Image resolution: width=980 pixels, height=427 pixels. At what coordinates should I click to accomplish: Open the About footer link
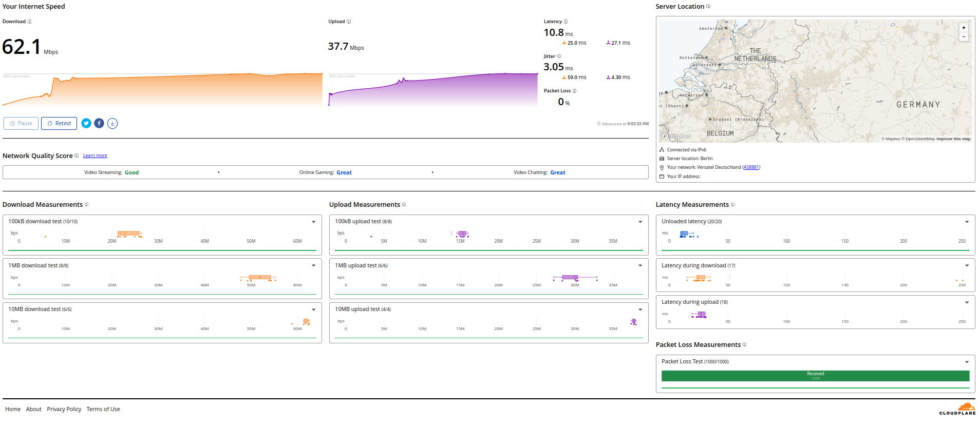(34, 409)
